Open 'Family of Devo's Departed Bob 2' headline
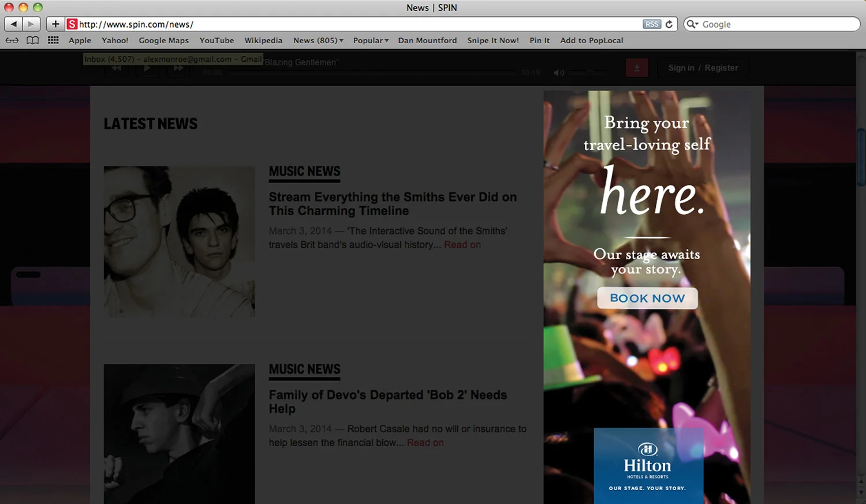Image resolution: width=866 pixels, height=504 pixels. [388, 402]
